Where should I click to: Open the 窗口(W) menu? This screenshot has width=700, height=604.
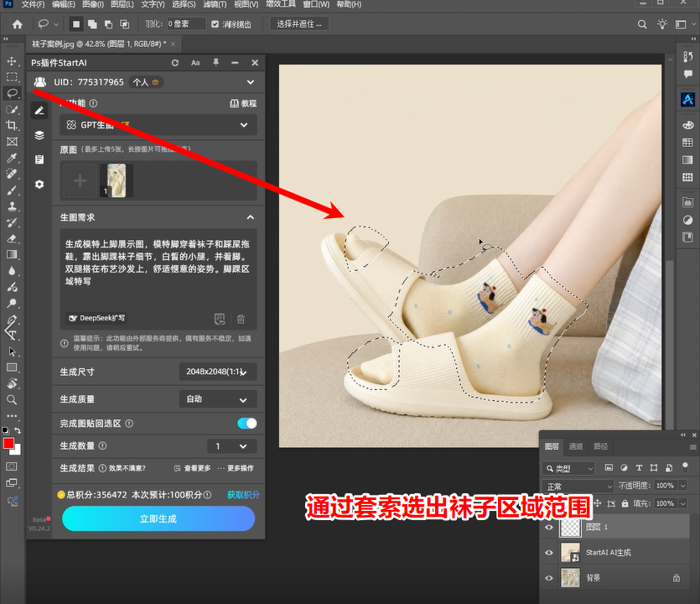316,4
